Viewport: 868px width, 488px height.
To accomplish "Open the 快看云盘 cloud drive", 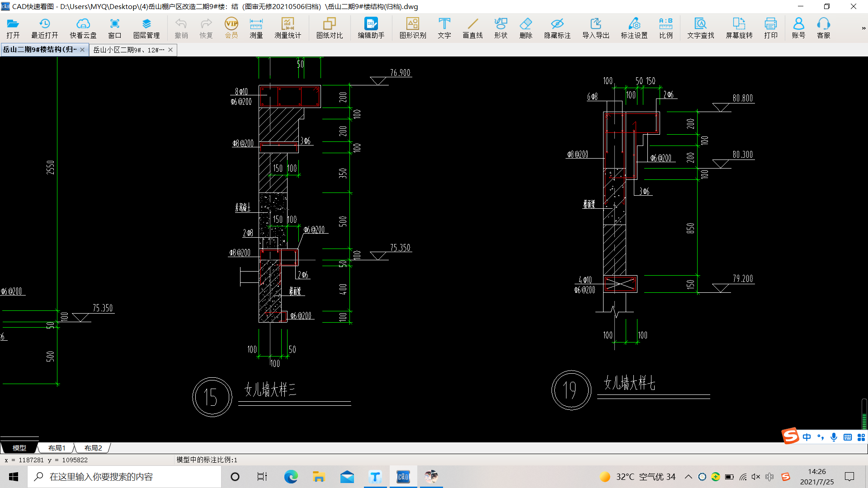I will 83,28.
